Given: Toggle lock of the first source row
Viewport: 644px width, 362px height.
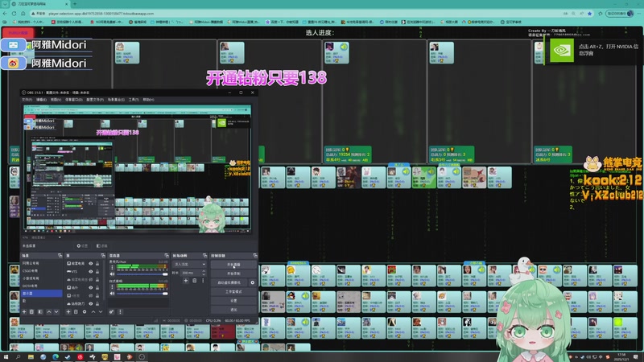Looking at the screenshot, I should point(97,264).
